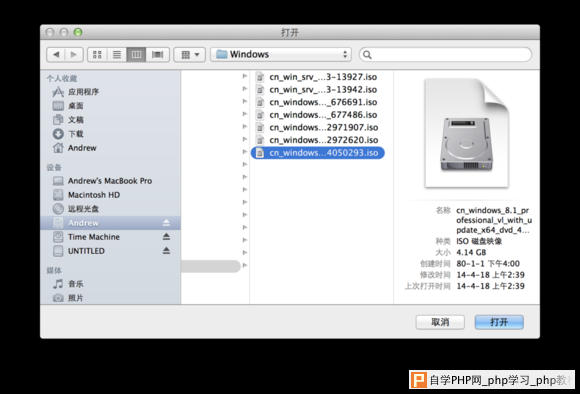Image resolution: width=580 pixels, height=394 pixels.
Task: Select the highlighted folder row in first column
Action: tap(211, 266)
